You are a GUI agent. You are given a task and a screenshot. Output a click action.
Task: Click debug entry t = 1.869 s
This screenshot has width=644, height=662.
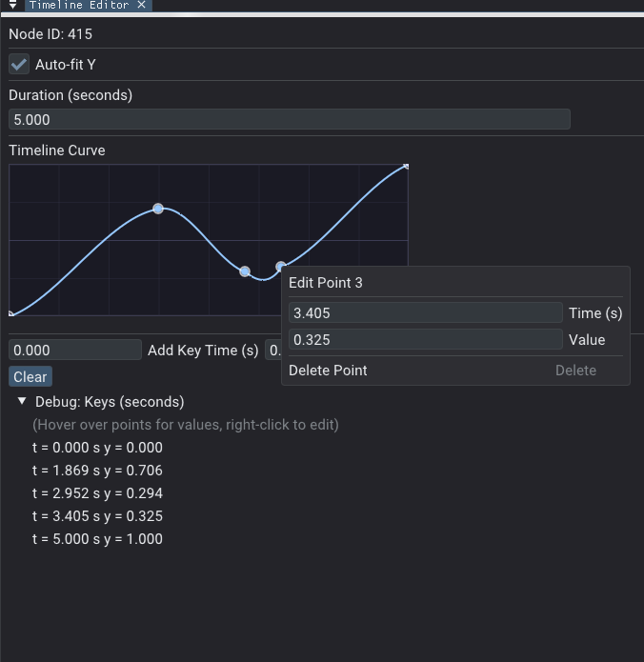point(97,471)
